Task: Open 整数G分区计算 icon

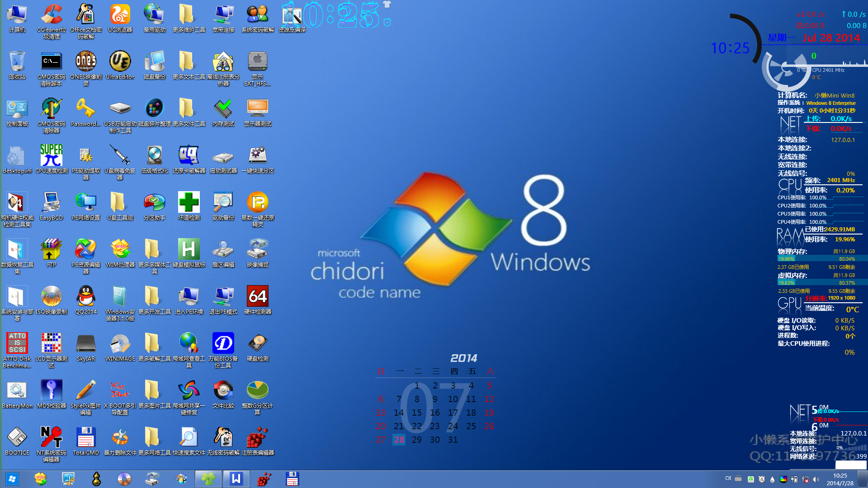Action: (x=258, y=397)
